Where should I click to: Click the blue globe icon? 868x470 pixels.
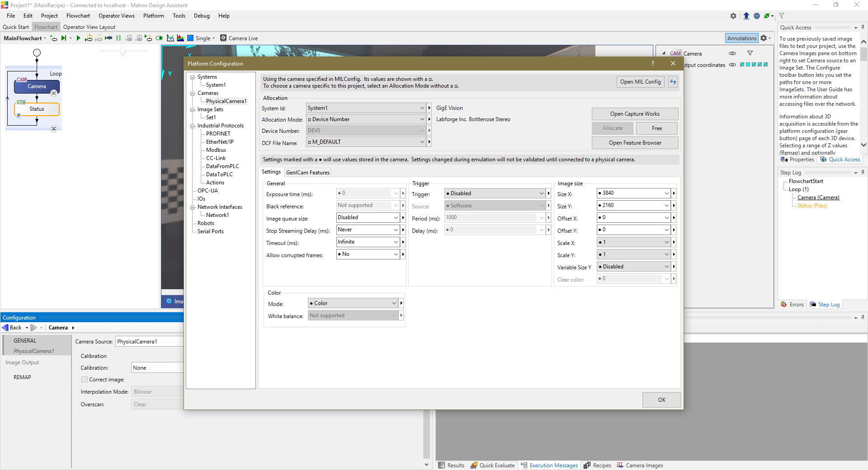point(757,16)
